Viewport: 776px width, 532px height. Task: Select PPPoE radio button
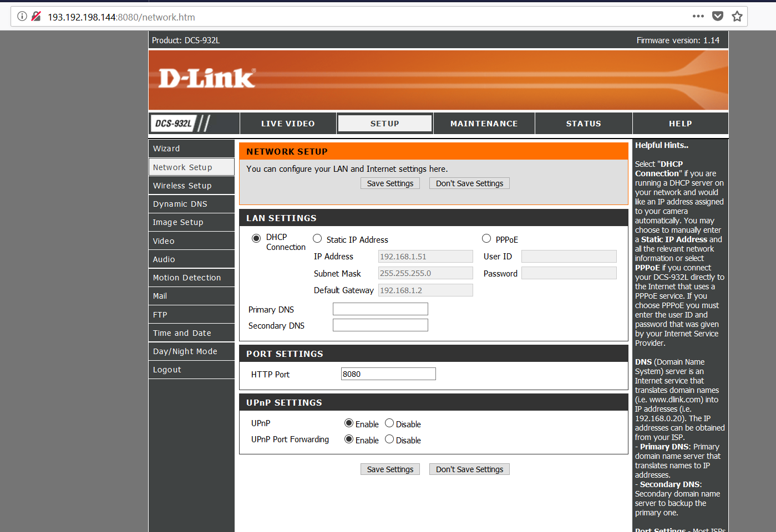(486, 238)
